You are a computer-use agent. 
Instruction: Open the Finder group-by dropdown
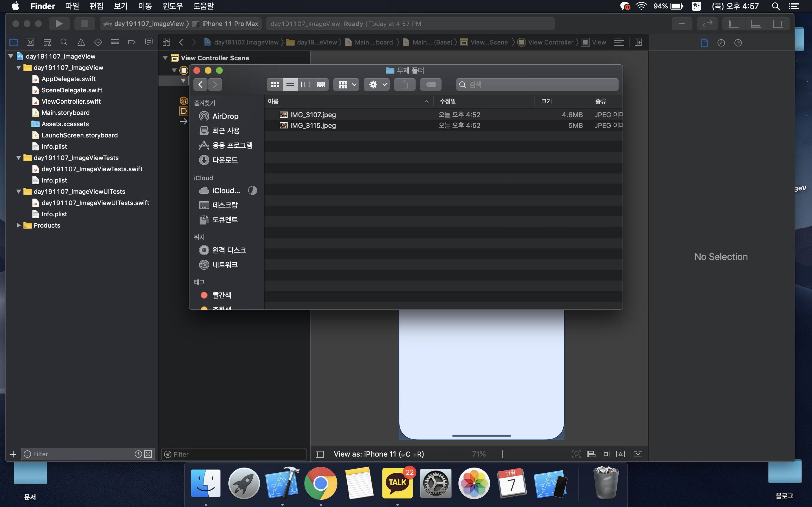(x=346, y=84)
